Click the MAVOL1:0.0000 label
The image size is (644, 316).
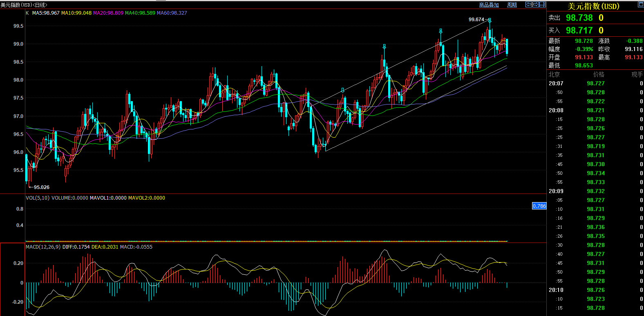(108, 198)
